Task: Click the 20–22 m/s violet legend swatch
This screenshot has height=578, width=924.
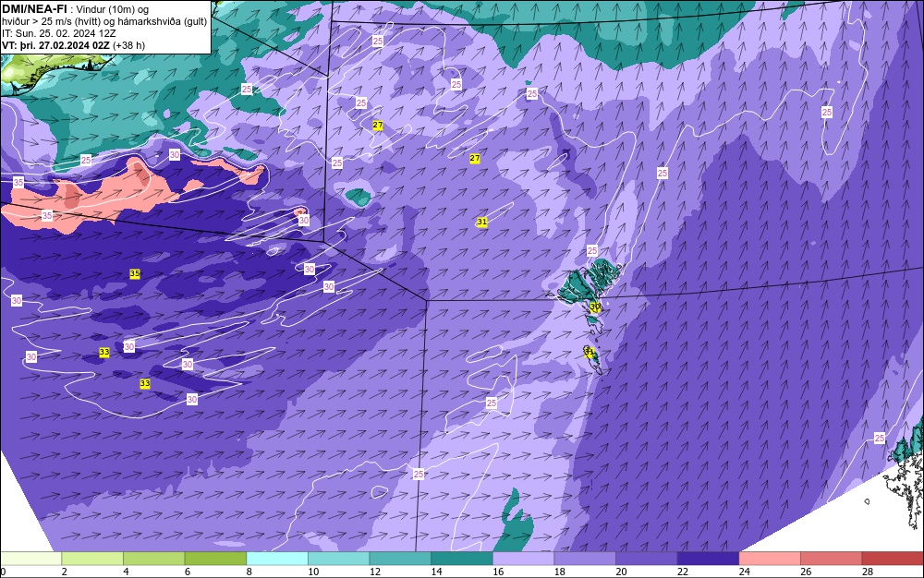Action: tap(647, 559)
